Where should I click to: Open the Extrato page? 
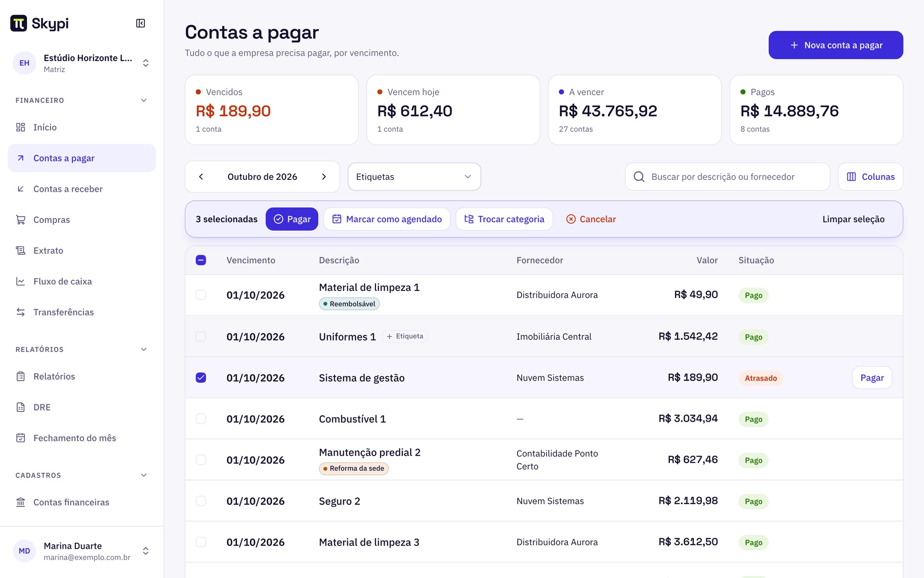pos(82,251)
